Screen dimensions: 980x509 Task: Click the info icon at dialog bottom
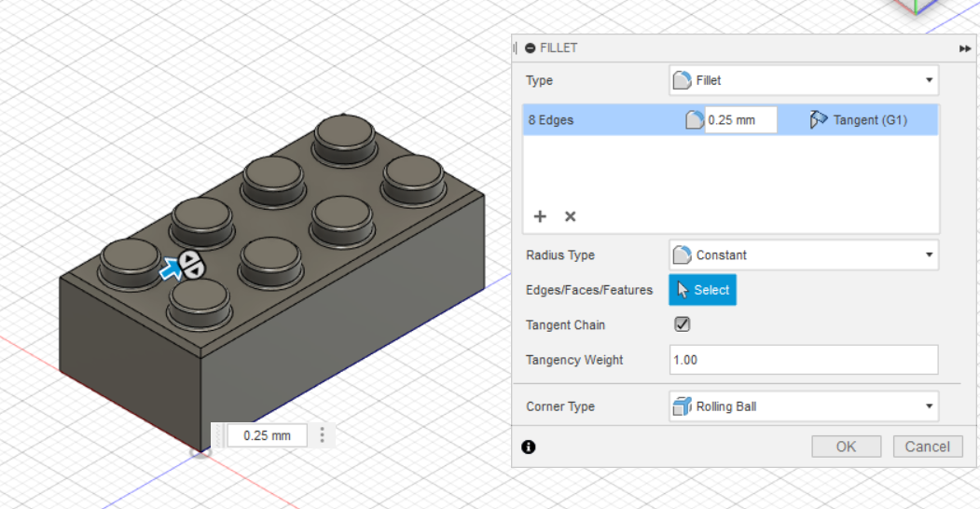pyautogui.click(x=528, y=447)
